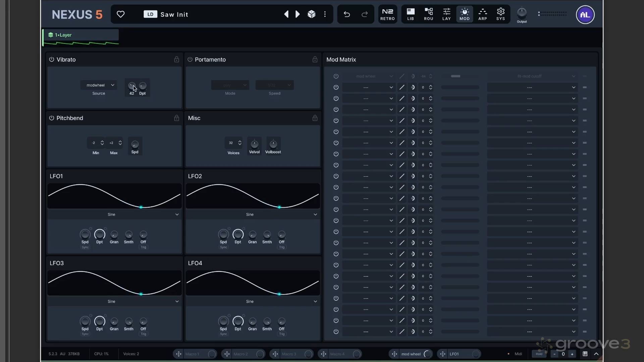
Task: Click the curve line icon in second matrix row
Action: click(402, 87)
